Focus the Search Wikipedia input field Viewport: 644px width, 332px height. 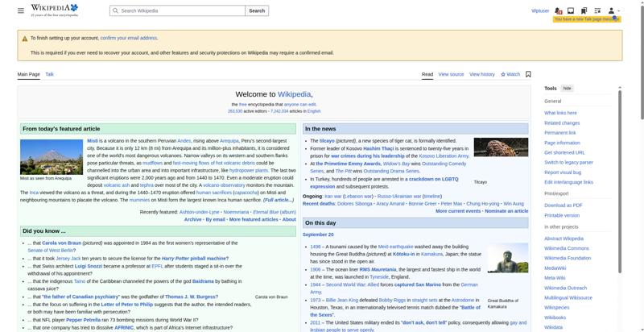coord(177,10)
